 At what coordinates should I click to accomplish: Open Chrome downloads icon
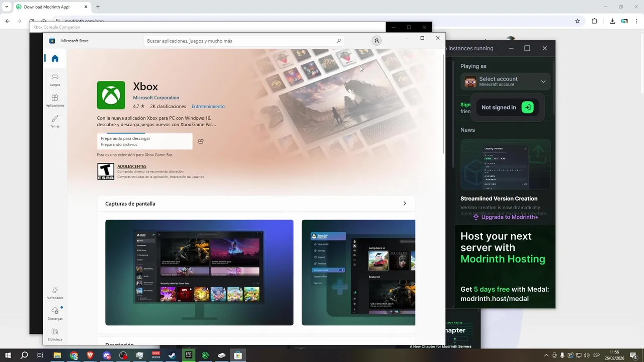[x=612, y=21]
